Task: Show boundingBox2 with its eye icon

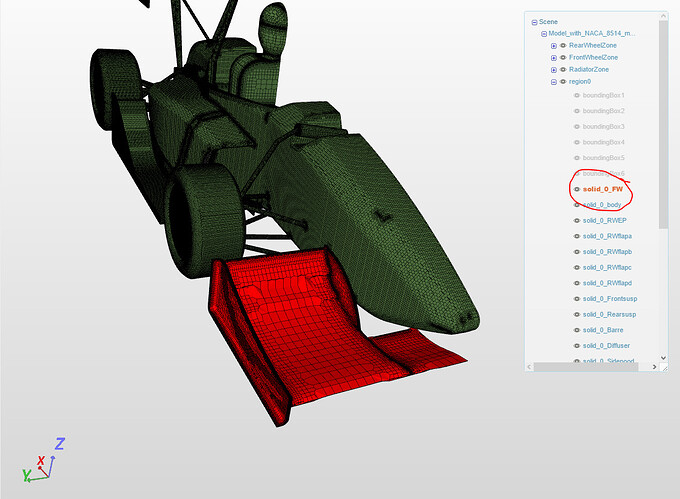Action: tap(577, 111)
